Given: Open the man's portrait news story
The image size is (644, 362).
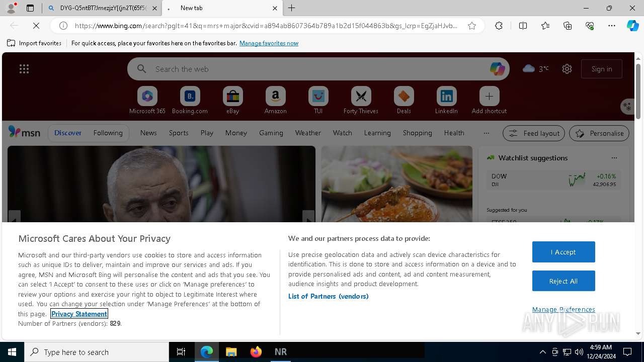Looking at the screenshot, I should (x=161, y=184).
